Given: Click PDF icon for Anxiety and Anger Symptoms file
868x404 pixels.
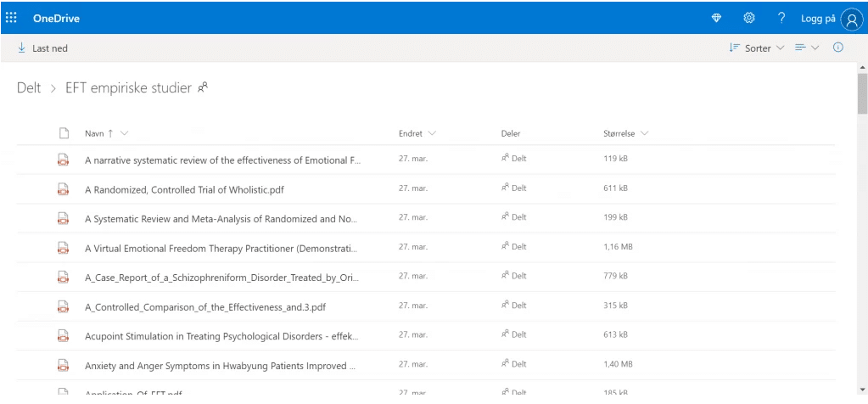Looking at the screenshot, I should pyautogui.click(x=63, y=365).
